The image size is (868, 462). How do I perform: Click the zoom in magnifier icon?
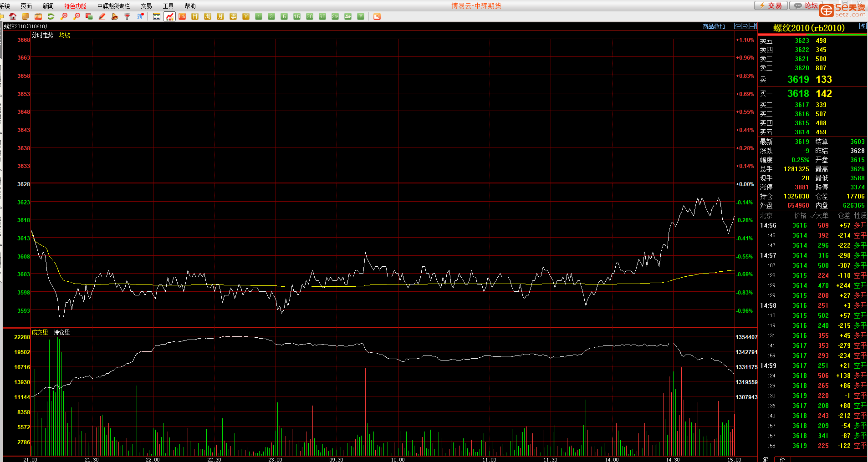tap(64, 16)
